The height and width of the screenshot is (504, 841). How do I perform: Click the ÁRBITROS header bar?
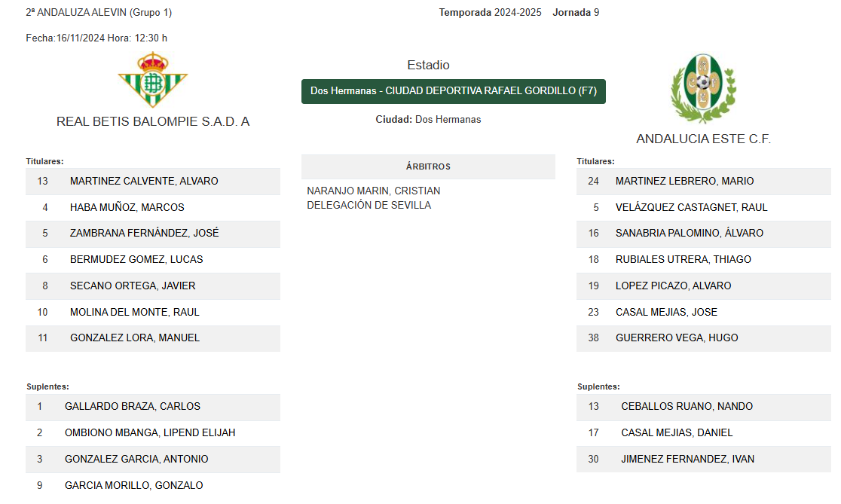428,166
